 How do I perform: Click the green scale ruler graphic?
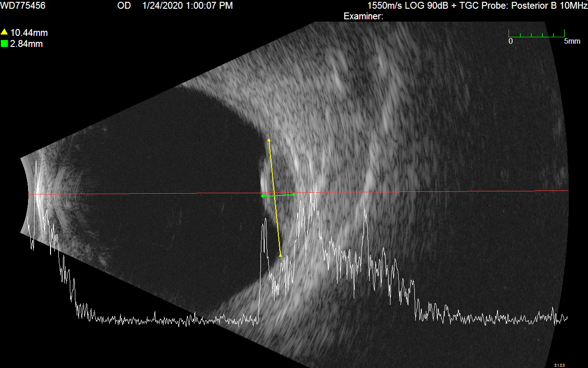536,34
